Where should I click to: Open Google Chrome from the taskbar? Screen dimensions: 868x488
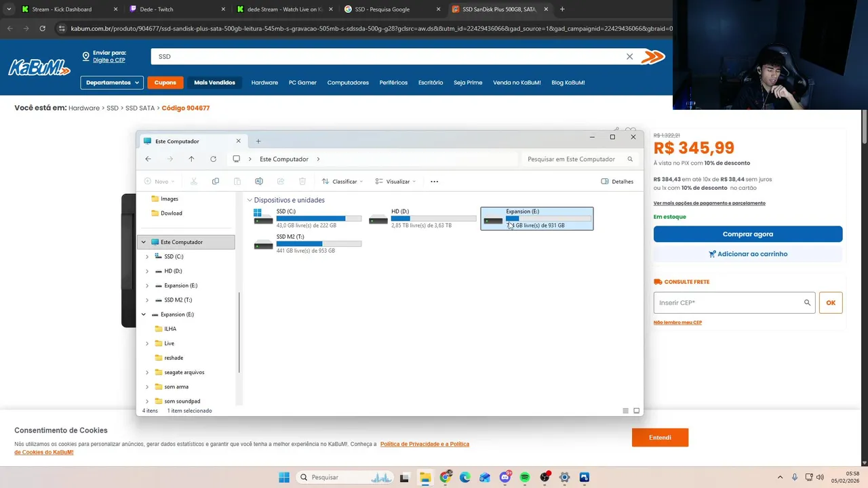click(x=445, y=477)
